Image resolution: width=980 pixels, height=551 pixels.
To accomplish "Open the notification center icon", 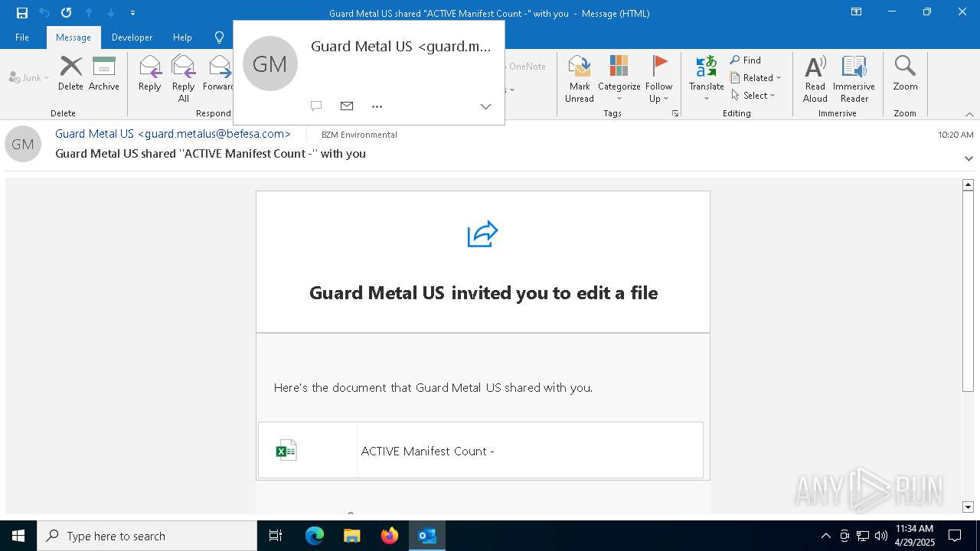I will pos(955,536).
